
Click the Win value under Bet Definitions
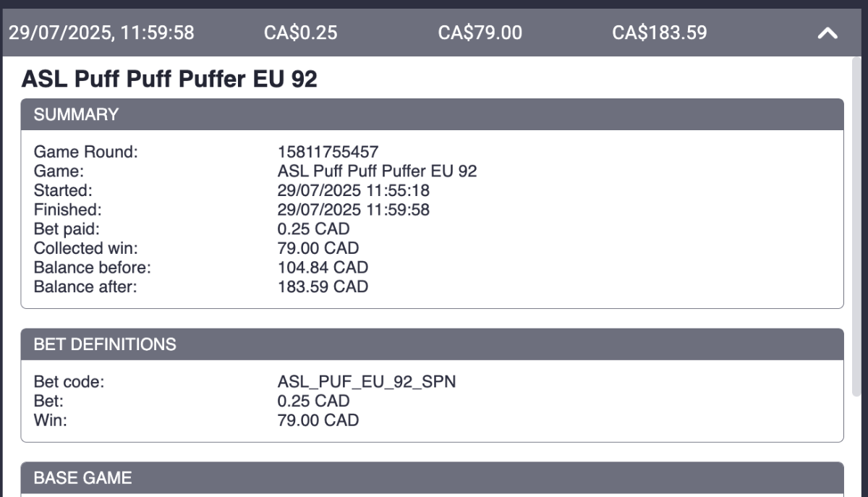(318, 420)
